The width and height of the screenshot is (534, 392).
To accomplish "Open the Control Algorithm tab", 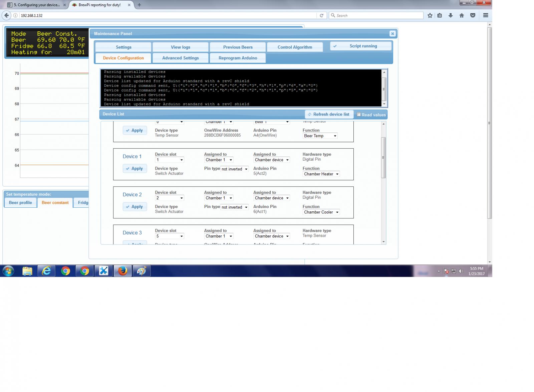I will click(x=295, y=47).
